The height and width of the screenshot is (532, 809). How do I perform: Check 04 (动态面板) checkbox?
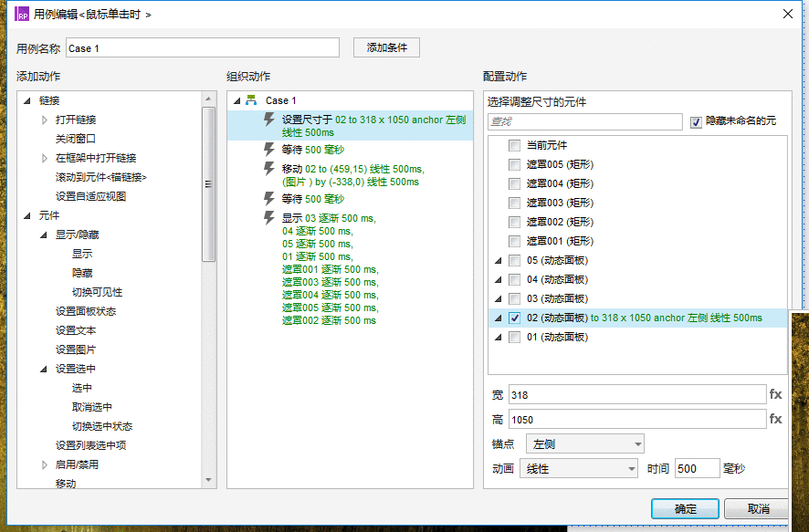(x=514, y=279)
